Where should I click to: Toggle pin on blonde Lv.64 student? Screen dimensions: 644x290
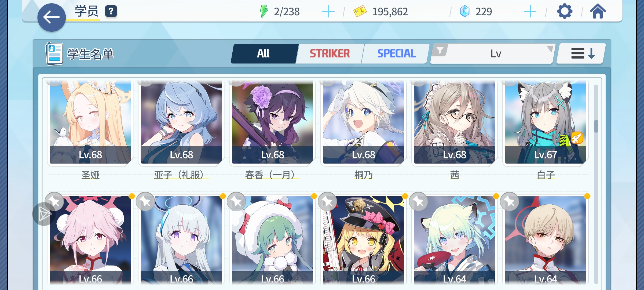click(510, 201)
